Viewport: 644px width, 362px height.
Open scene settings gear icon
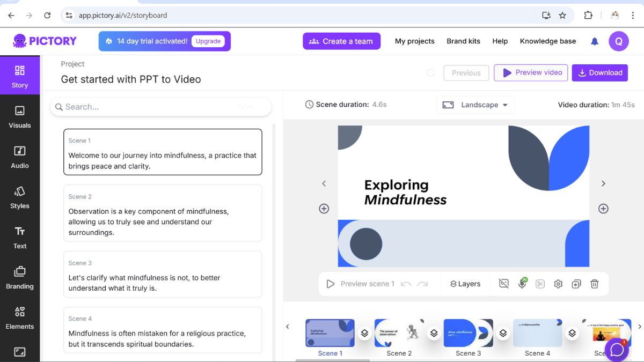point(558,283)
